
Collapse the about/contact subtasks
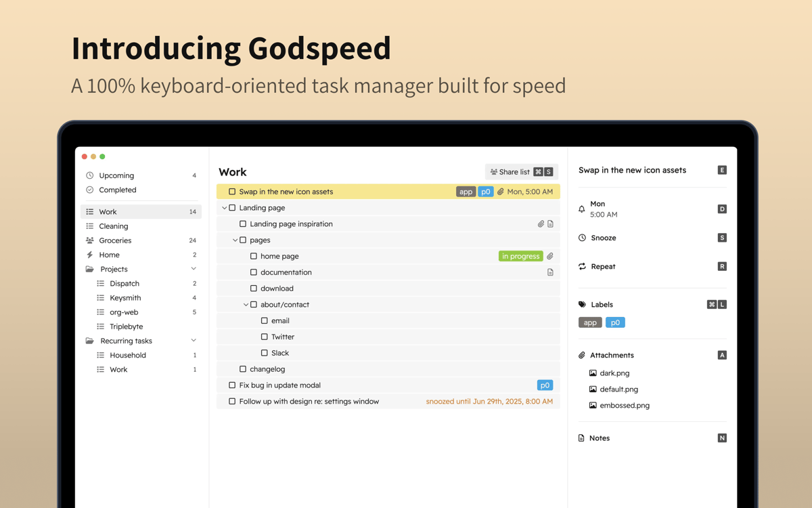tap(246, 305)
